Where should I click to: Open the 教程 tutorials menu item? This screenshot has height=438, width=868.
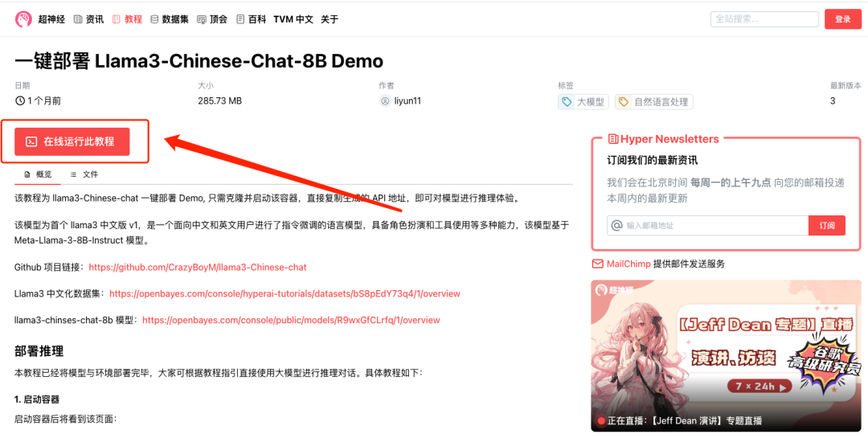pos(127,19)
